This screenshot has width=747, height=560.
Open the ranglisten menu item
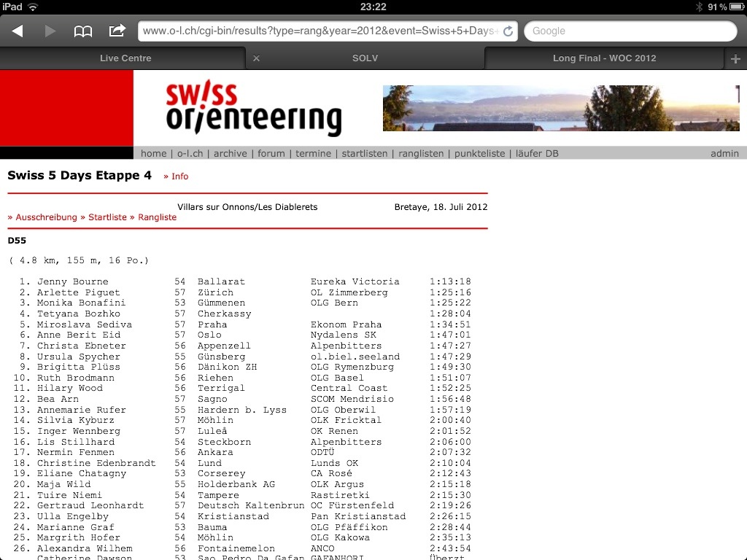(x=421, y=153)
